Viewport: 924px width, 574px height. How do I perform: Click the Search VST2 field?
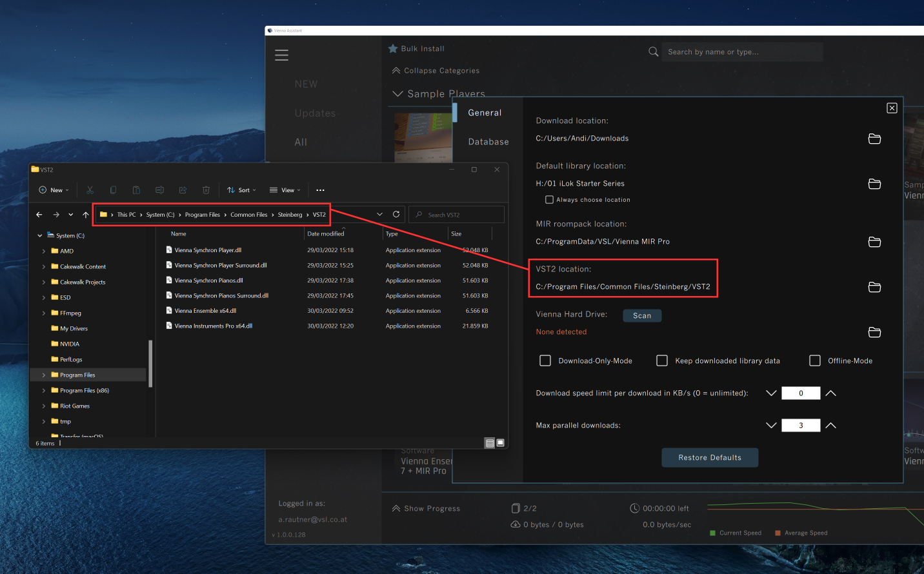pyautogui.click(x=457, y=215)
